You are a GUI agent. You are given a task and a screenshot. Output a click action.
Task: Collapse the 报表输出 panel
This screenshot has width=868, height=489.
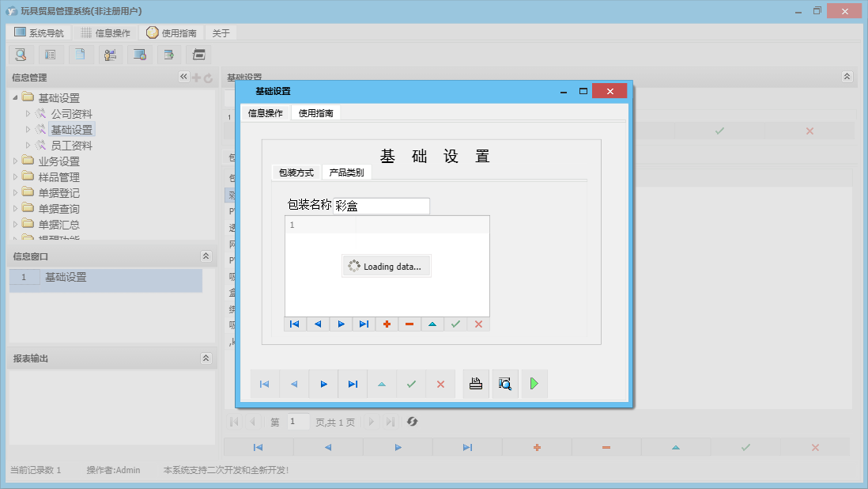pyautogui.click(x=206, y=358)
